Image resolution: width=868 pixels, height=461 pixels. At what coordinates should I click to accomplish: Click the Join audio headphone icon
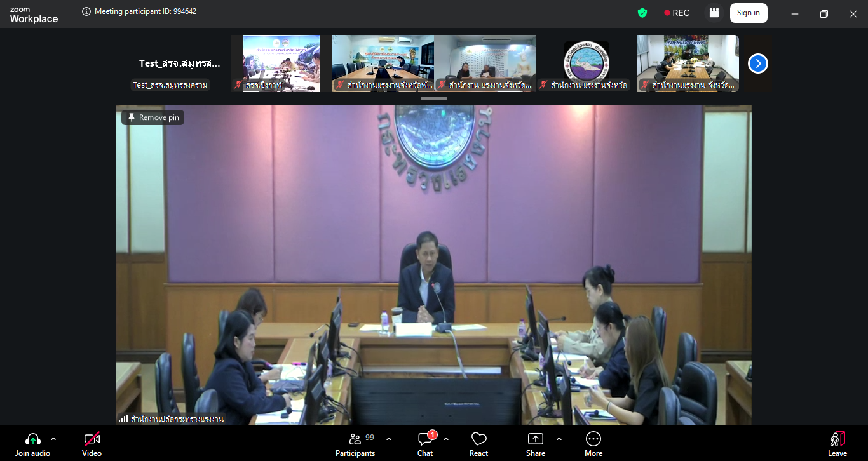tap(32, 439)
